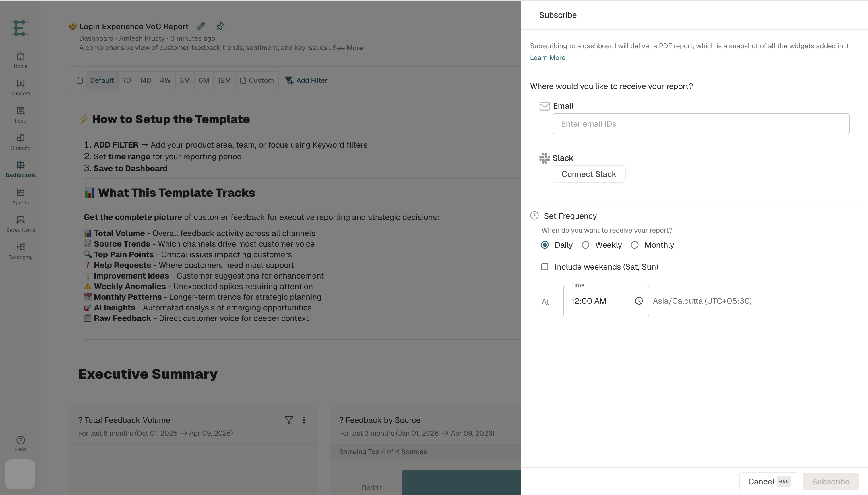
Task: Select the Weekly frequency radio button
Action: pyautogui.click(x=585, y=245)
